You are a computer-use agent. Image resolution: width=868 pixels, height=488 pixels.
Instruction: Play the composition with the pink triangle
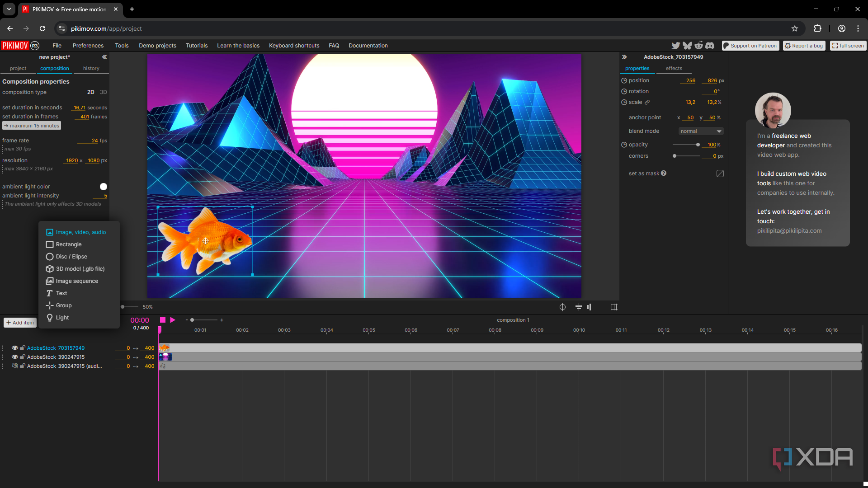pos(173,320)
